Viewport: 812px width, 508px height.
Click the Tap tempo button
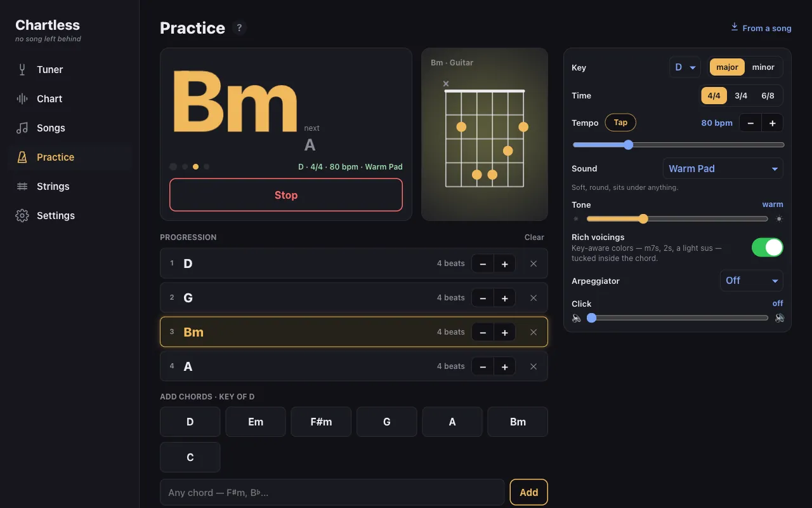620,123
